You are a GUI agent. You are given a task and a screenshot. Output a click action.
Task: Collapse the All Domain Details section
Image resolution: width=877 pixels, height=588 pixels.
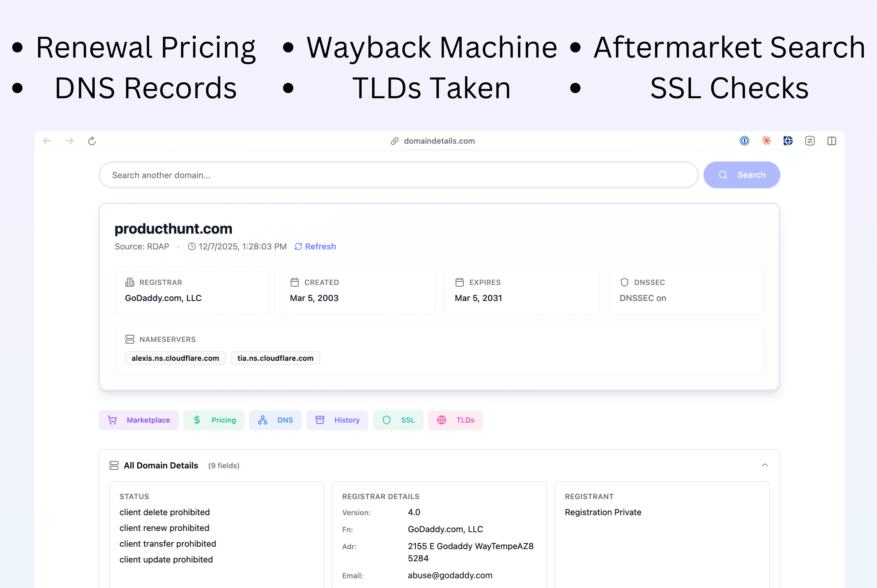(x=765, y=465)
